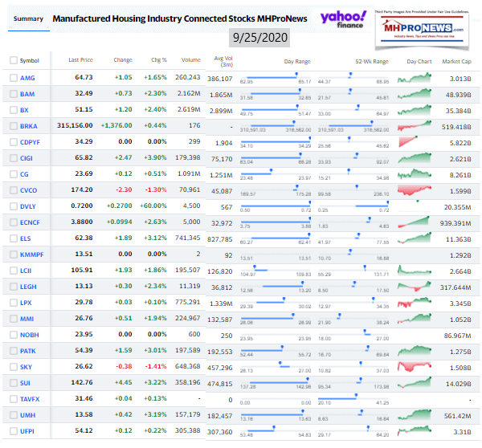Toggle the select-all checkbox beside Symbol header

[13, 60]
